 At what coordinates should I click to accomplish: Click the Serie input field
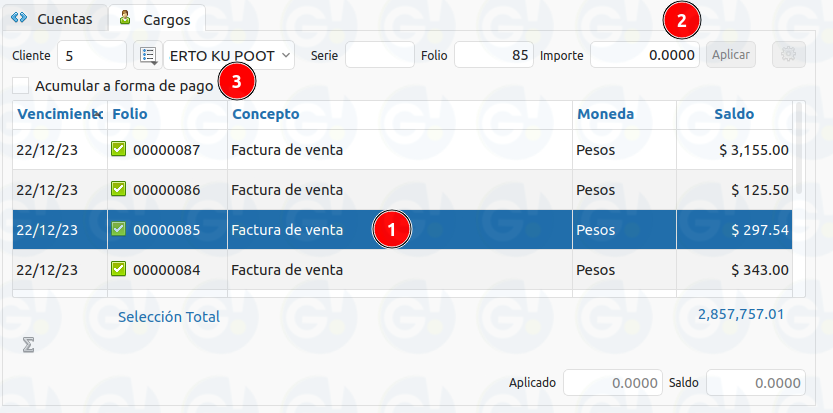[379, 55]
